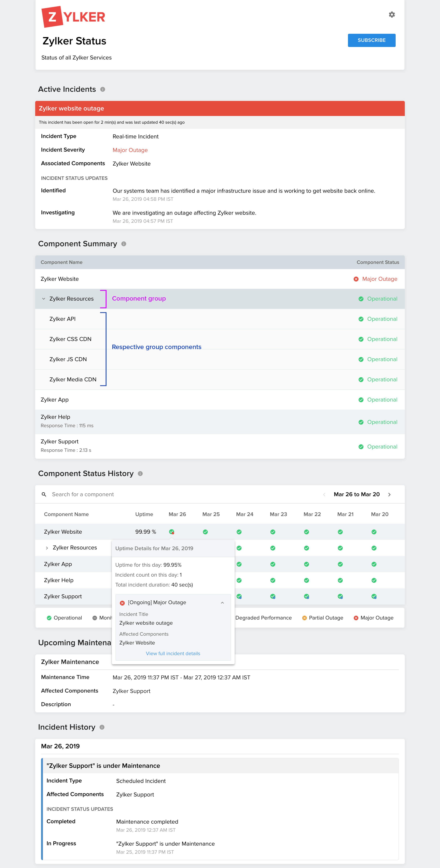This screenshot has width=440, height=868.
Task: Go to next date range arrow
Action: [389, 494]
